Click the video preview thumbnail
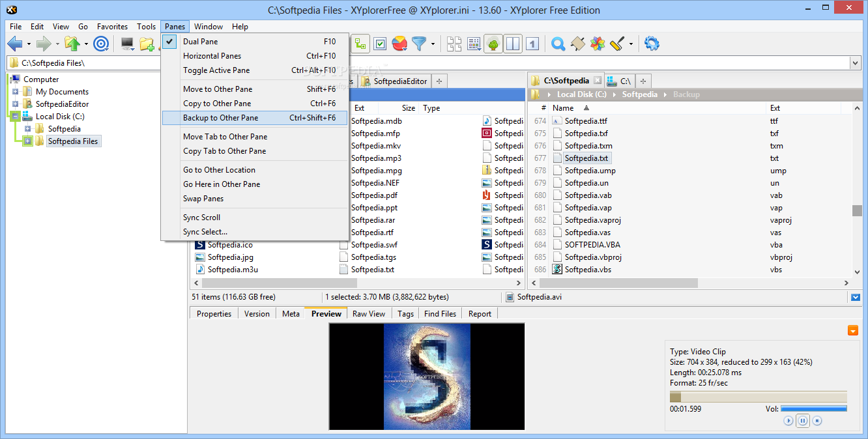 (426, 376)
